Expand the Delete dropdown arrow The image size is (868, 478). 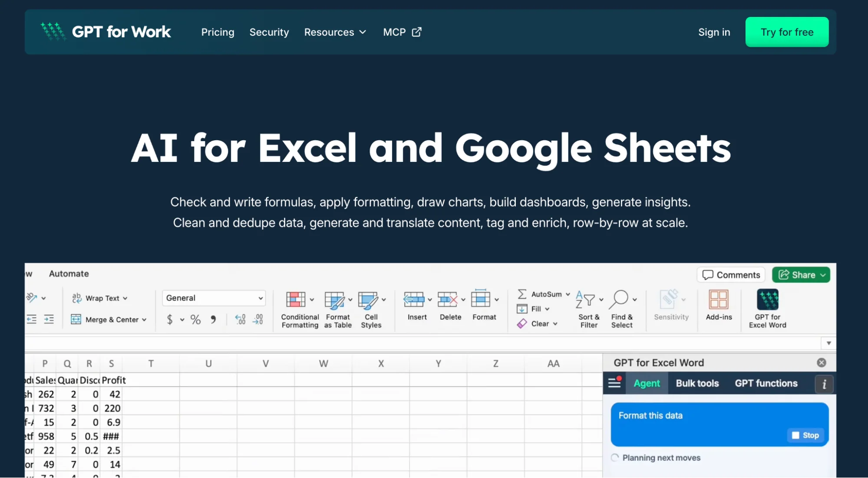(x=463, y=300)
